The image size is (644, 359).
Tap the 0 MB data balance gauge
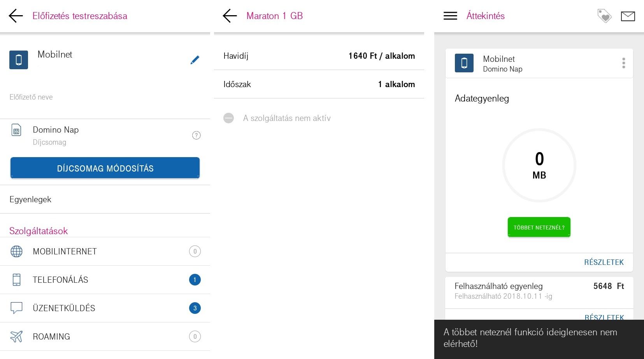pos(539,165)
